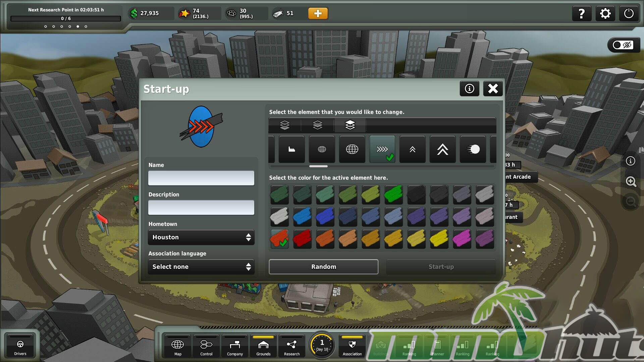
Task: Open the Company screen
Action: coord(235,347)
